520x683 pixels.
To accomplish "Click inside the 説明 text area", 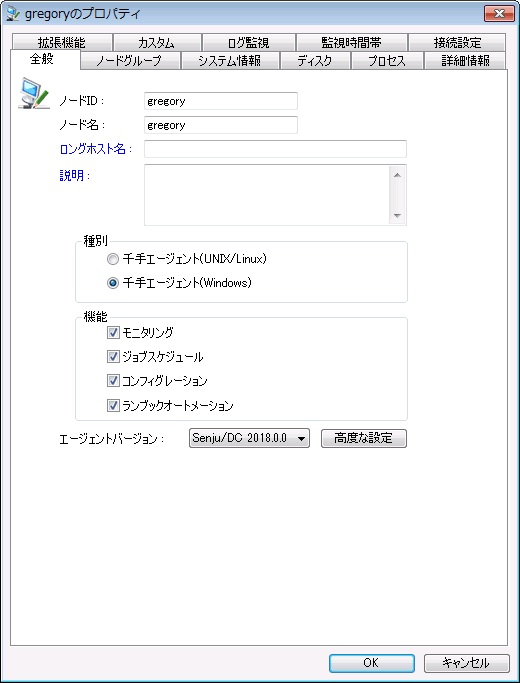I will click(x=267, y=195).
